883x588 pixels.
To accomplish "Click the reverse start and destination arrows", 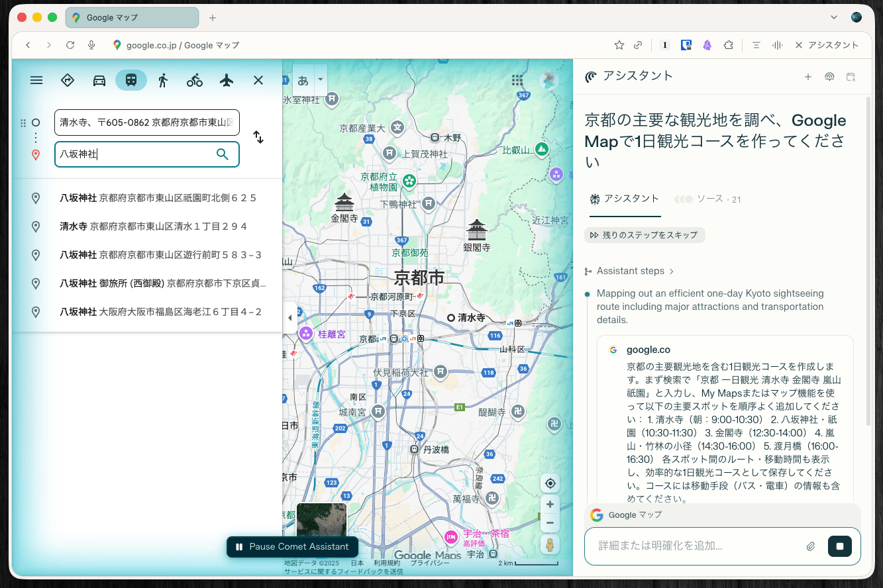I will click(258, 138).
